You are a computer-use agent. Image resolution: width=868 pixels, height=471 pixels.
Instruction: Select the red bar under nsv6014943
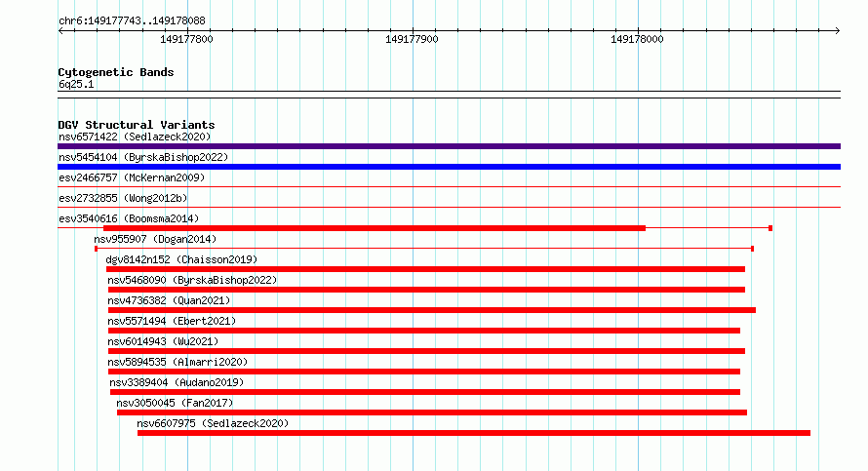click(426, 351)
